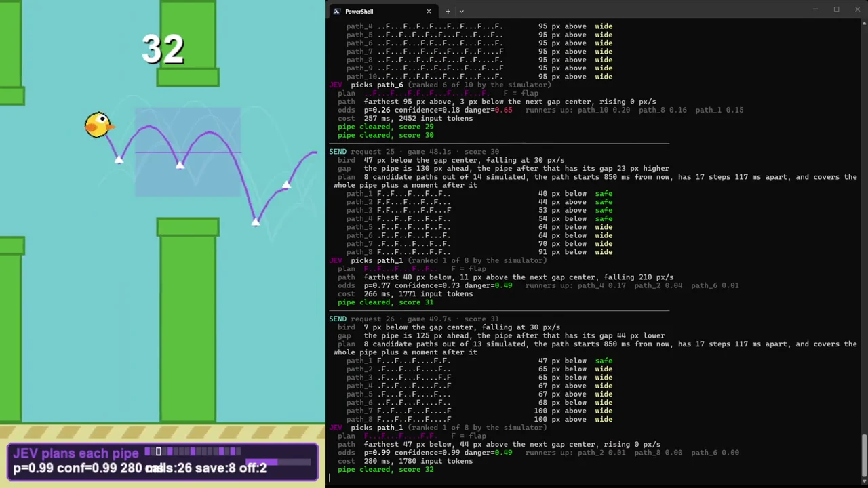Image resolution: width=868 pixels, height=488 pixels.
Task: Click the "pipe cleared, score 31" line
Action: 385,302
